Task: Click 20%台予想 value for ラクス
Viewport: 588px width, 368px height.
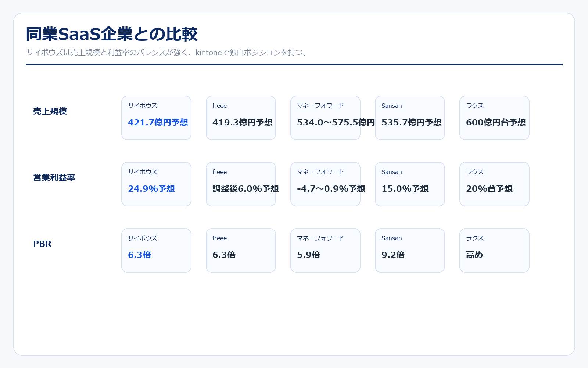Action: [x=489, y=188]
